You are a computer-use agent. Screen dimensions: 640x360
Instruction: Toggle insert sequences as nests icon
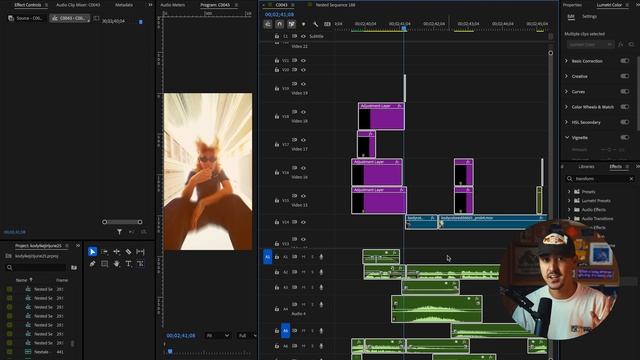click(268, 24)
